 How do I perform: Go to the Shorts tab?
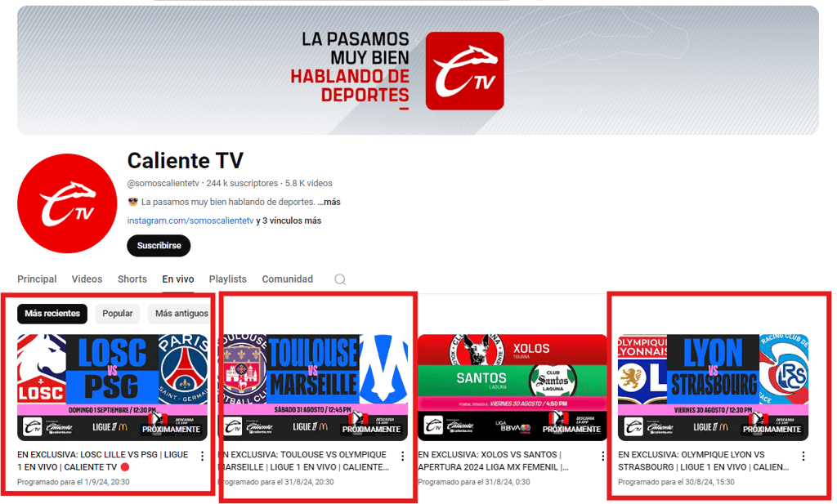point(132,279)
